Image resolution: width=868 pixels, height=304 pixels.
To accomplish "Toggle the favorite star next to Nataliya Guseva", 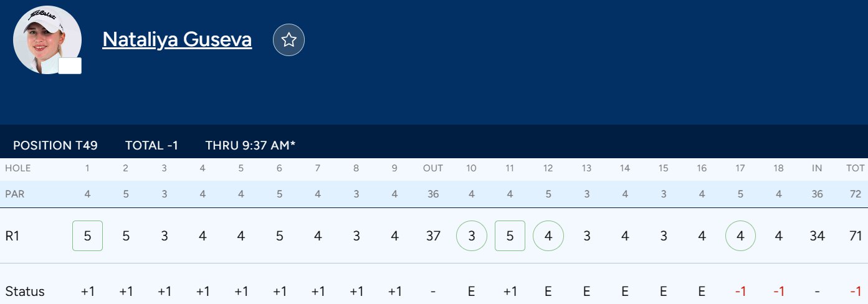I will click(289, 40).
